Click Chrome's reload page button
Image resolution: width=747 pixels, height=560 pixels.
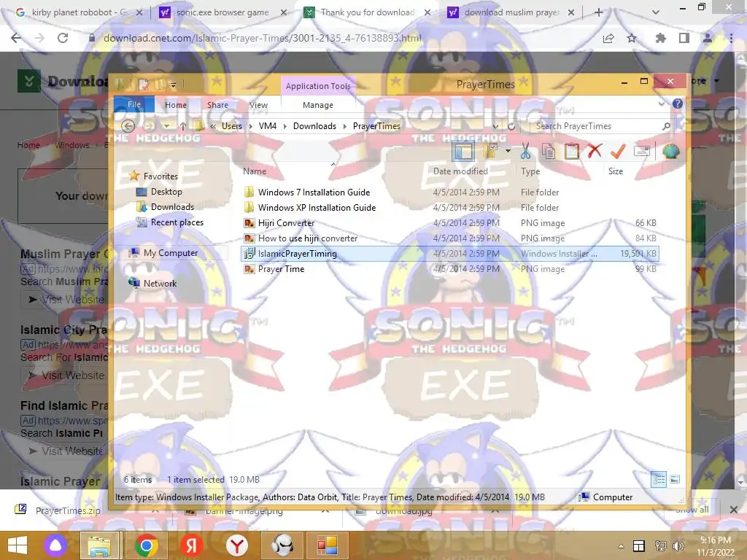63,38
